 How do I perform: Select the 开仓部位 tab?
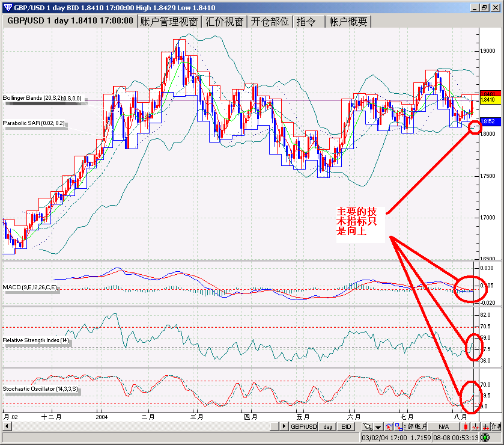tap(270, 21)
